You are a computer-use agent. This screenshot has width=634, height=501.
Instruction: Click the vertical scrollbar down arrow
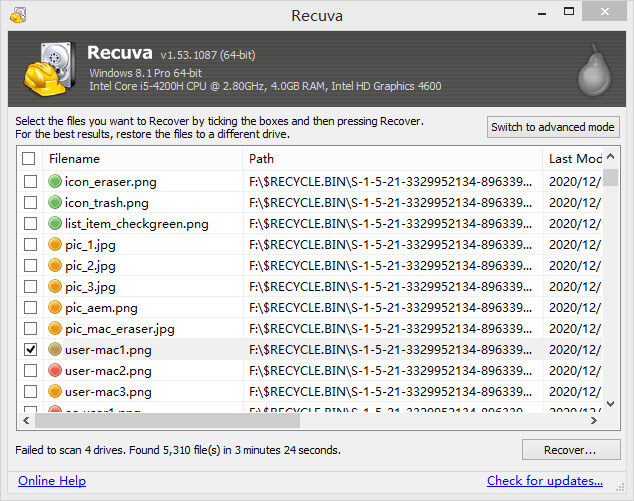[611, 404]
